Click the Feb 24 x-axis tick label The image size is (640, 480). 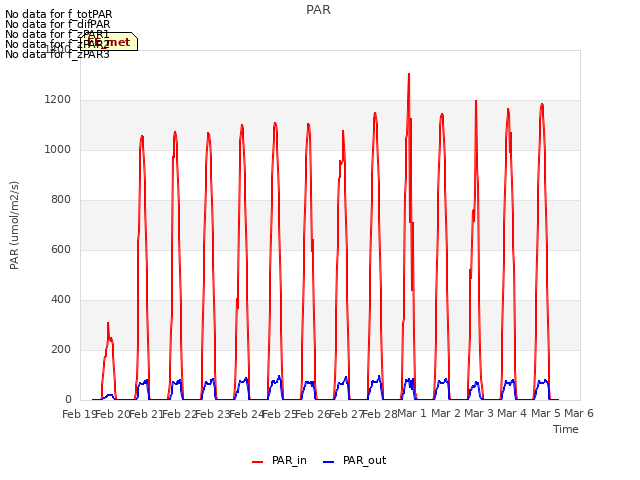[x=247, y=414]
